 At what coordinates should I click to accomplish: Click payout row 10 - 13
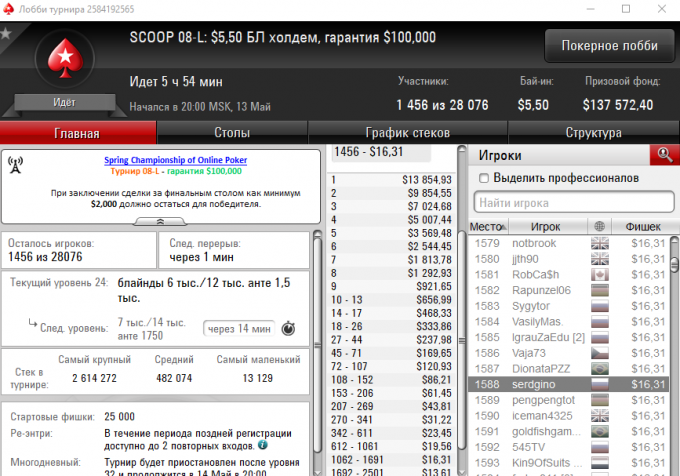392,300
